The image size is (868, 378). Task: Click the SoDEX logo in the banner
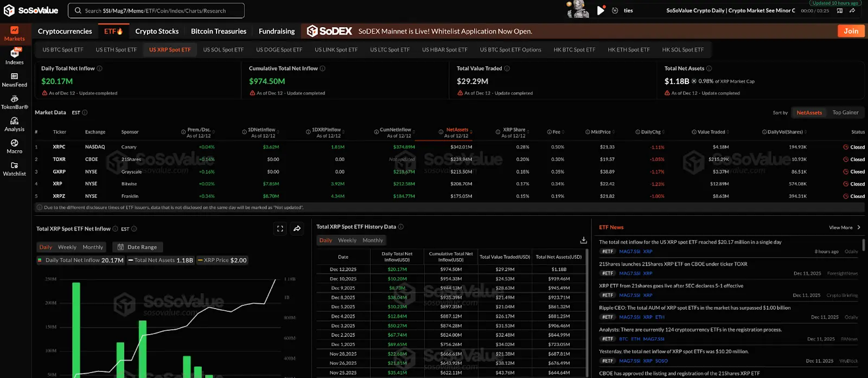click(x=329, y=31)
